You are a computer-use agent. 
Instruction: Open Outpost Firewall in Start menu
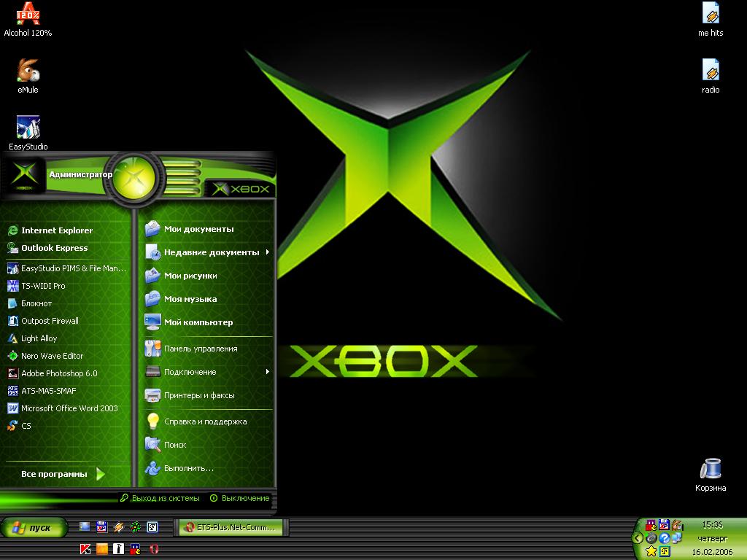click(x=50, y=321)
